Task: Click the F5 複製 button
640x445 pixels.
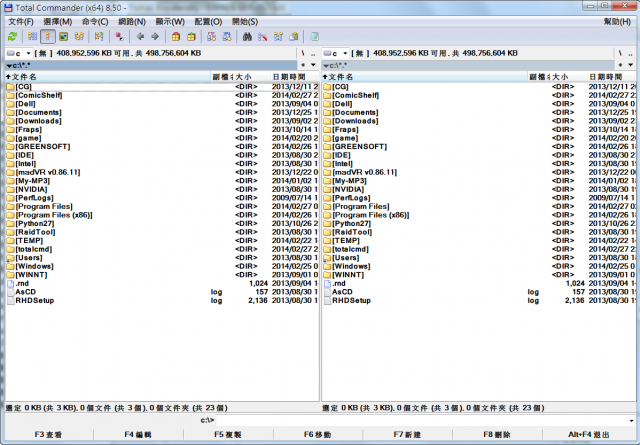Action: pyautogui.click(x=228, y=434)
